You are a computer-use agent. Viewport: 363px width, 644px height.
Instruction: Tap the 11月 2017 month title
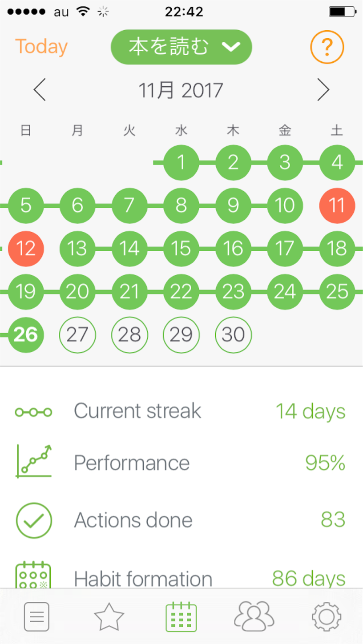point(181,91)
